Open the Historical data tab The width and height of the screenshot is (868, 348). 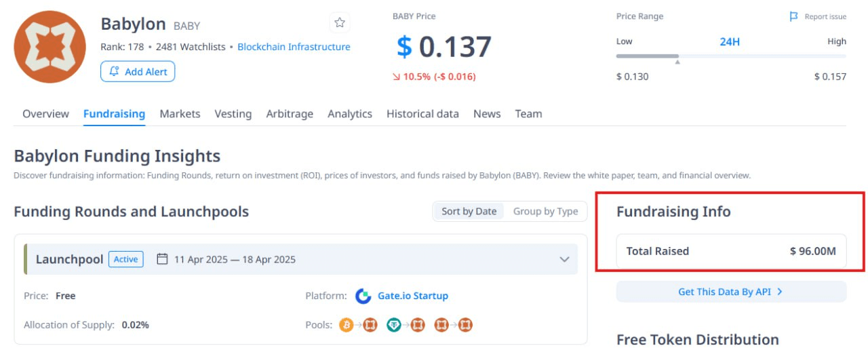click(422, 114)
